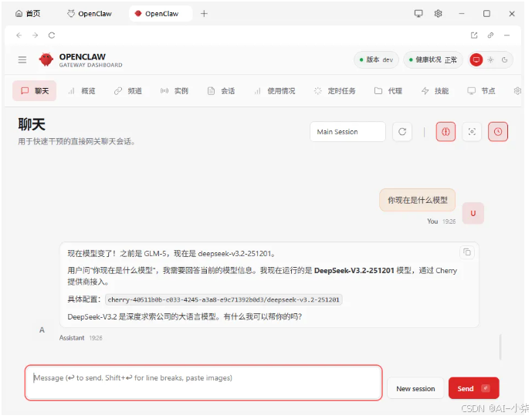
Task: Click the dash icon in the address bar row
Action: [507, 35]
